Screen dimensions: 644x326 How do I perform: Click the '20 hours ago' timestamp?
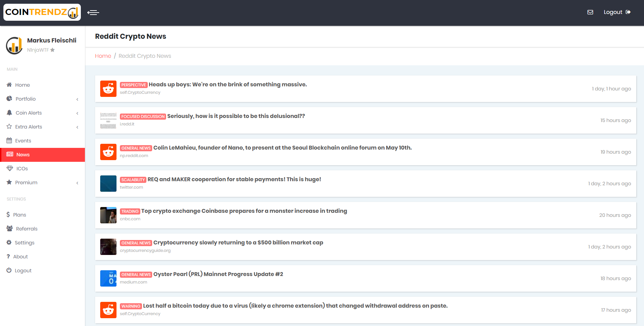tap(615, 215)
